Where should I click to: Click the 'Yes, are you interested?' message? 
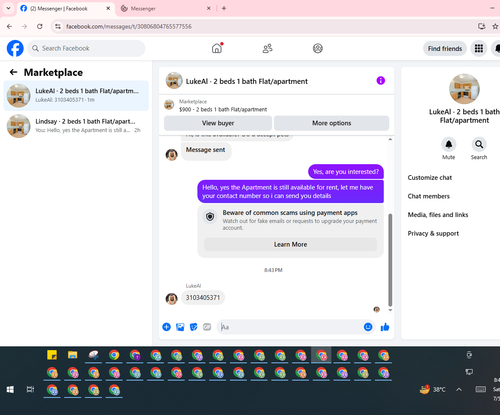pyautogui.click(x=346, y=172)
